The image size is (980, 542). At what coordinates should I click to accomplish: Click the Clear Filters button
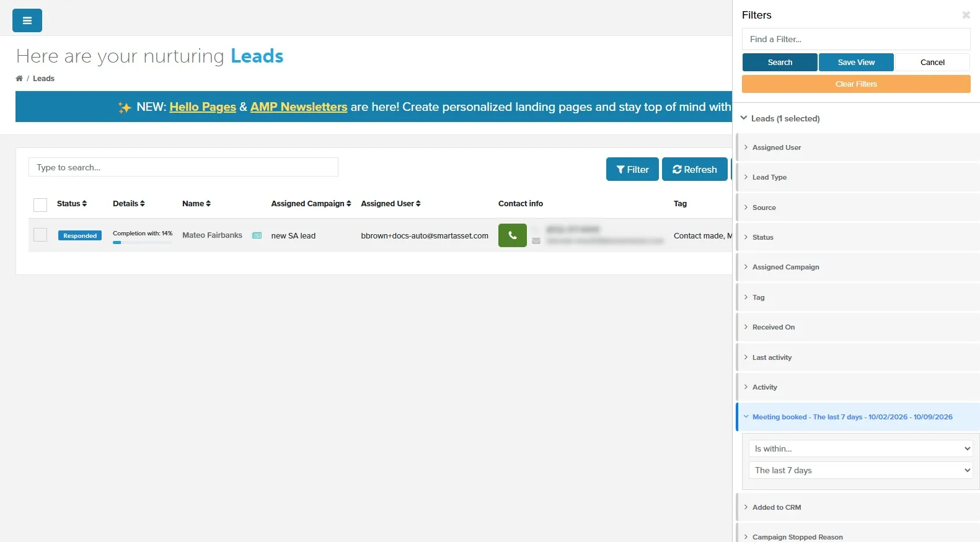click(x=856, y=84)
